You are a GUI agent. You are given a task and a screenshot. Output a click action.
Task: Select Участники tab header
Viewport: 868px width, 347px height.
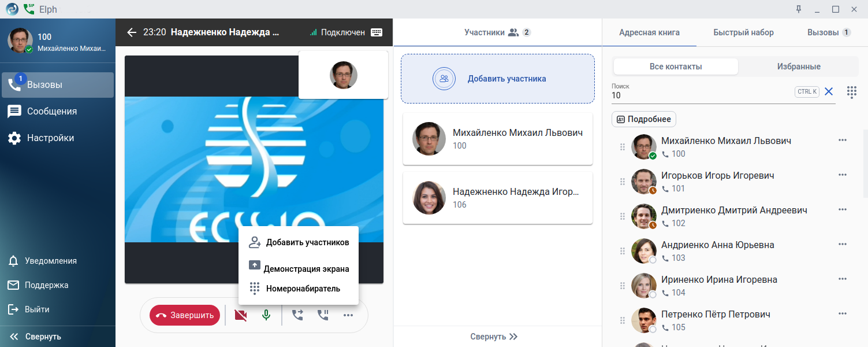[498, 32]
